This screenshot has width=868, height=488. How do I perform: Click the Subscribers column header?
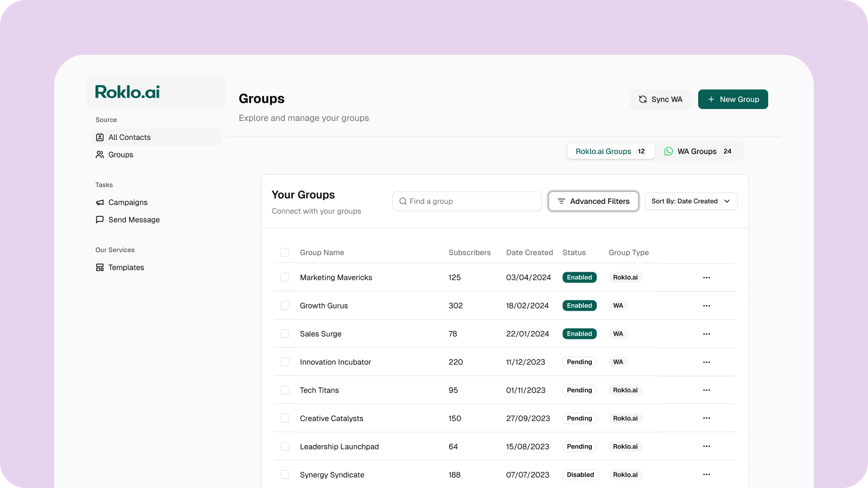click(x=470, y=253)
